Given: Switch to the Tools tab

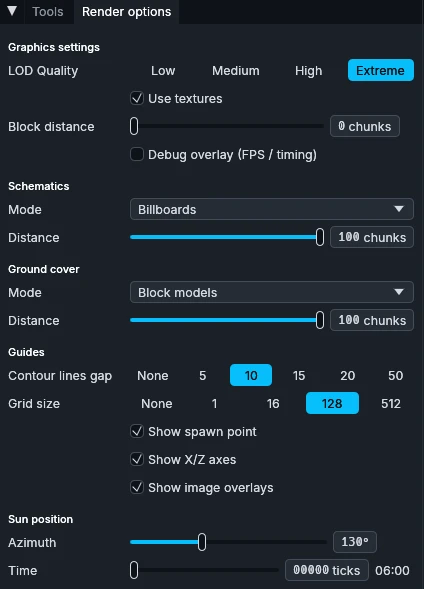Looking at the screenshot, I should (x=48, y=12).
